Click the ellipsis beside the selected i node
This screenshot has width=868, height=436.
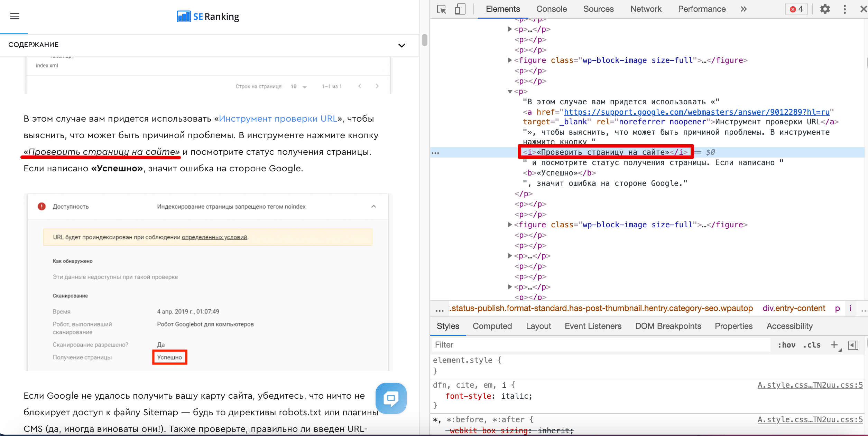click(435, 152)
